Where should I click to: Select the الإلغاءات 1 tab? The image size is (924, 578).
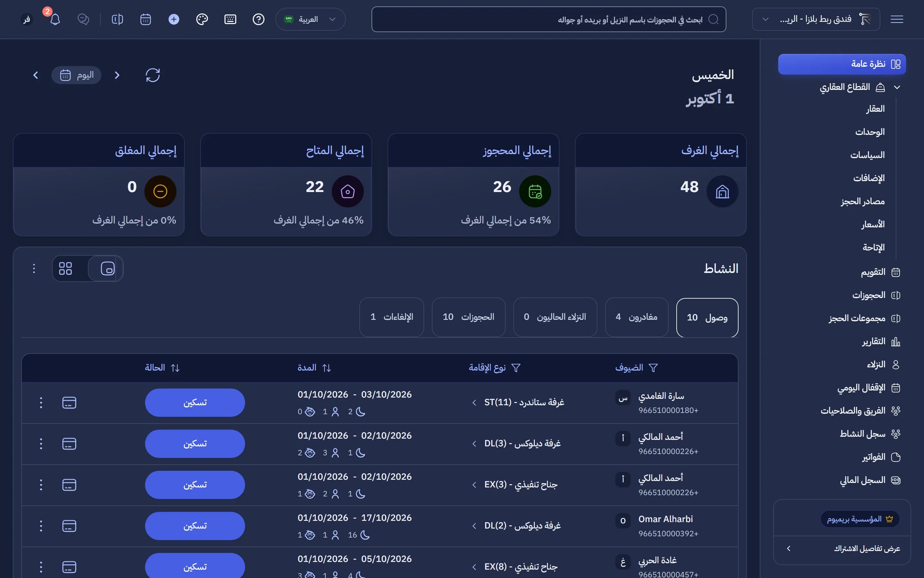pos(392,317)
